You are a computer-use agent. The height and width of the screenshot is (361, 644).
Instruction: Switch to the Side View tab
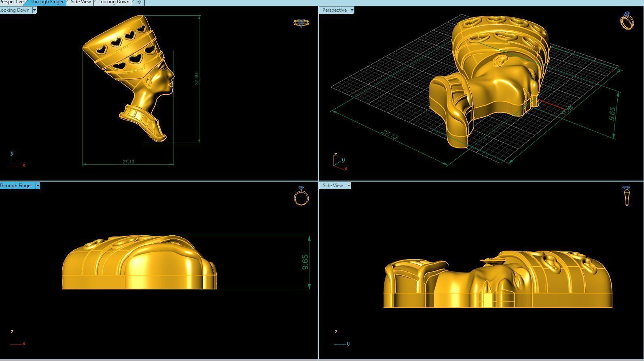[80, 2]
